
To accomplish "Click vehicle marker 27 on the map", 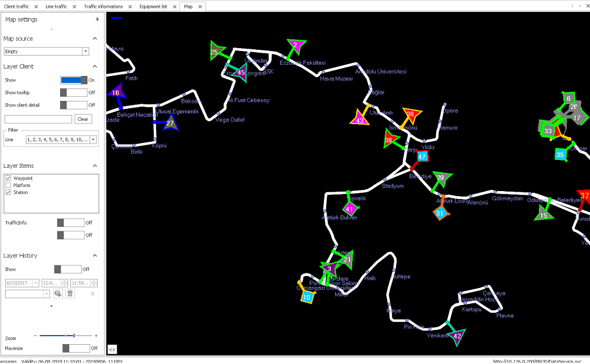I will click(x=170, y=122).
